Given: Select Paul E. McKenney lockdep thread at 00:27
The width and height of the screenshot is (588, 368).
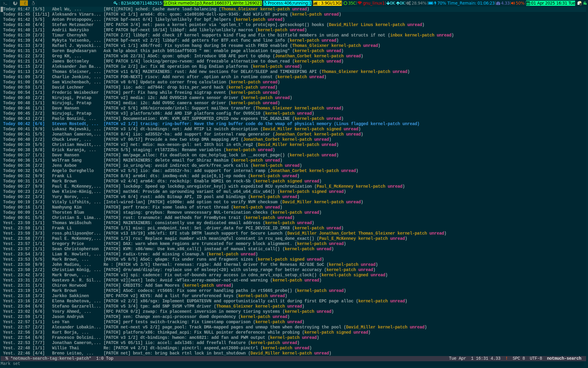Looking at the screenshot, I should click(x=204, y=186).
